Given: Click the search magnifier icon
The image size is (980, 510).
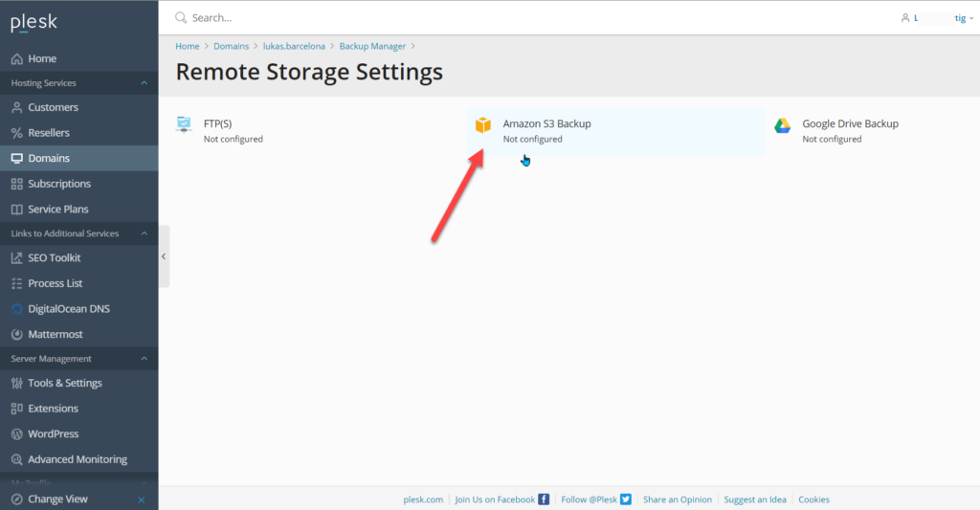Looking at the screenshot, I should pyautogui.click(x=181, y=17).
